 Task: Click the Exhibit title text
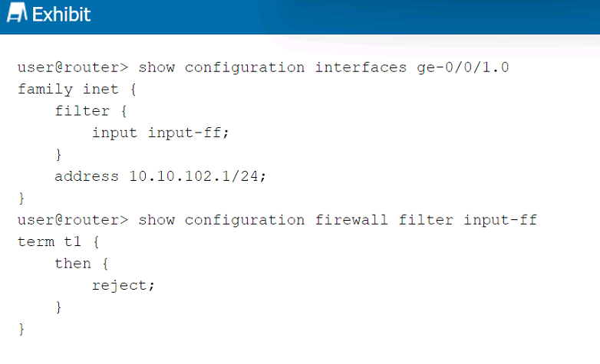pos(61,15)
